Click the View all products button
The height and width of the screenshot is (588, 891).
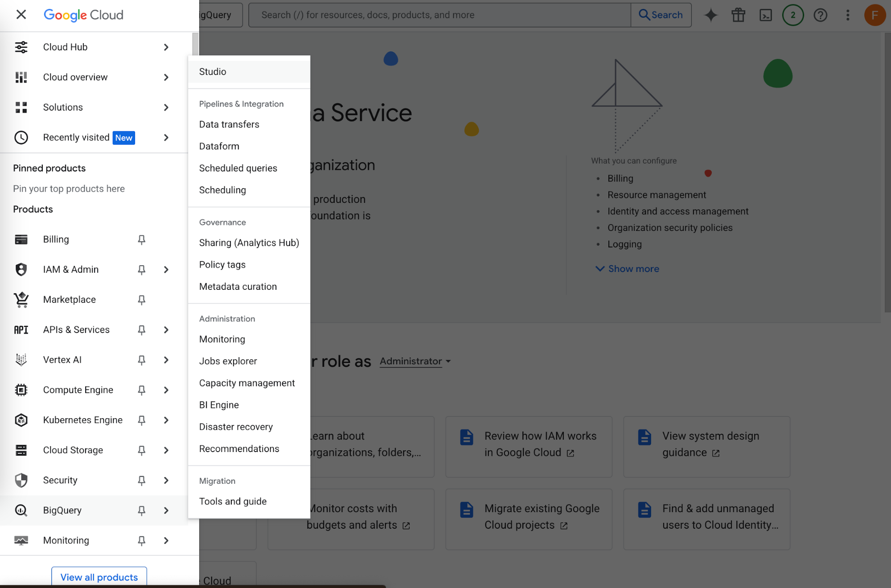point(99,577)
